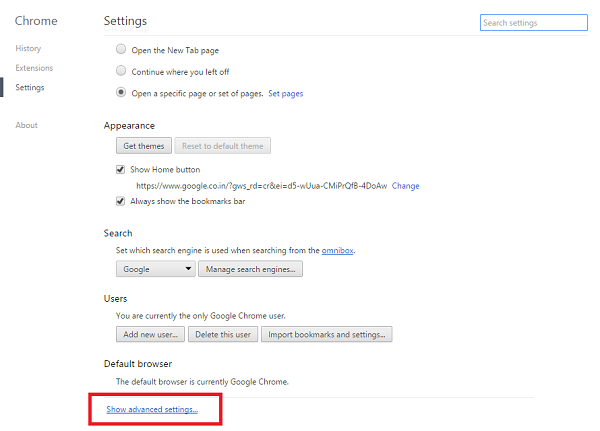
Task: Open the omnibox help link
Action: click(338, 250)
